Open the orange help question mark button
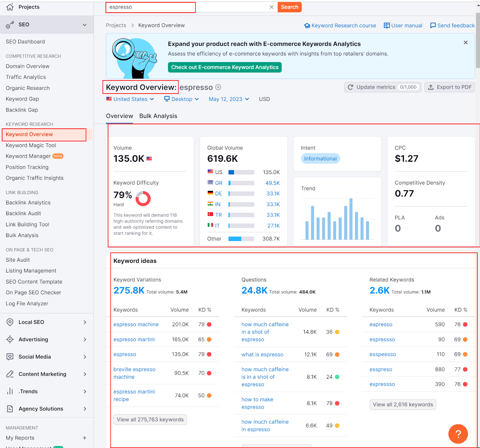This screenshot has height=448, width=480. point(458,434)
